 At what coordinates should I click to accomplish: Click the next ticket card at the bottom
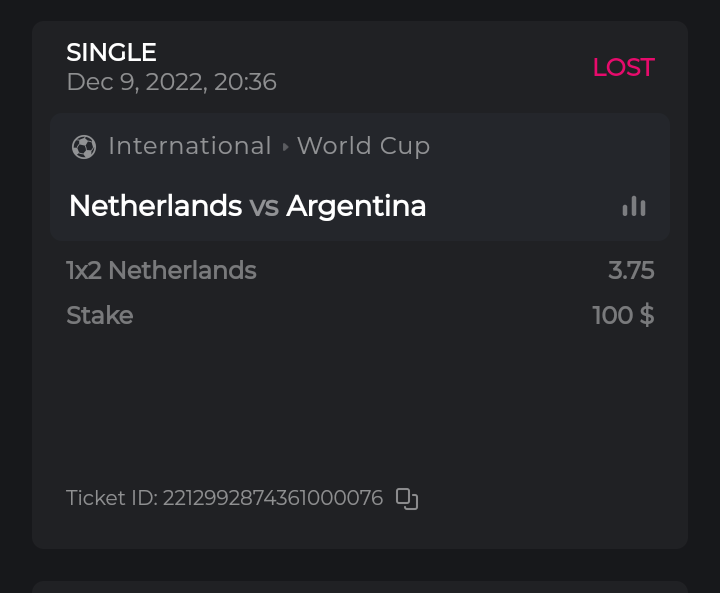coord(360,587)
